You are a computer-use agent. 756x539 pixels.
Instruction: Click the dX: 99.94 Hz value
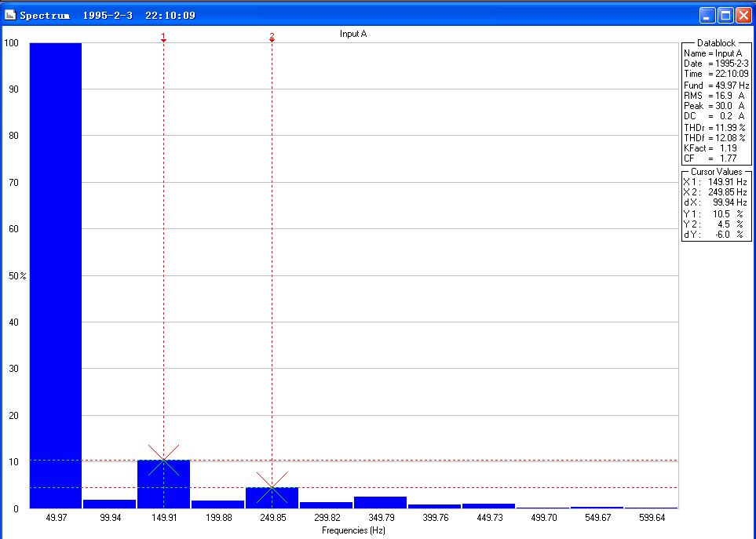click(x=715, y=202)
